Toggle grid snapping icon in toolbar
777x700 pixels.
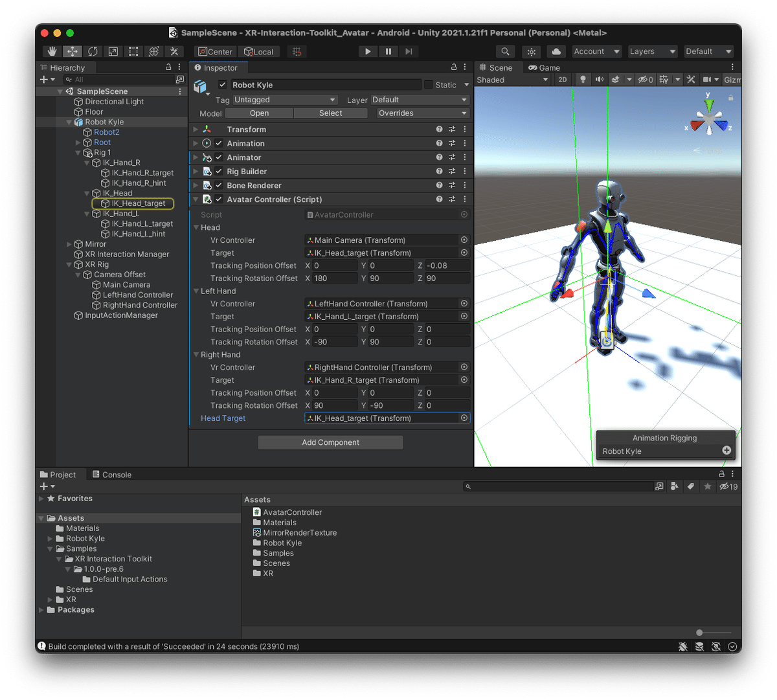click(297, 51)
